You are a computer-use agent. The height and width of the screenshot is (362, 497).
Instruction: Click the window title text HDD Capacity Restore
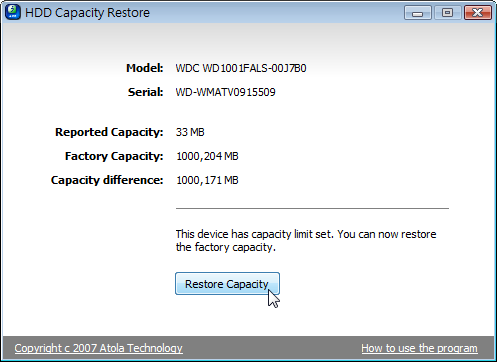[x=87, y=13]
